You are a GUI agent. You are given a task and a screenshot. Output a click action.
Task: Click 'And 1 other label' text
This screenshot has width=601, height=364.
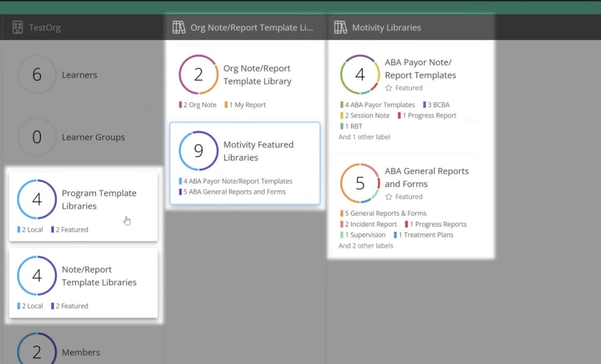tap(364, 137)
